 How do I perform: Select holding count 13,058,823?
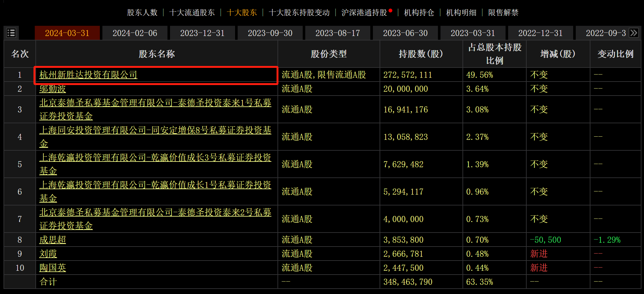406,137
